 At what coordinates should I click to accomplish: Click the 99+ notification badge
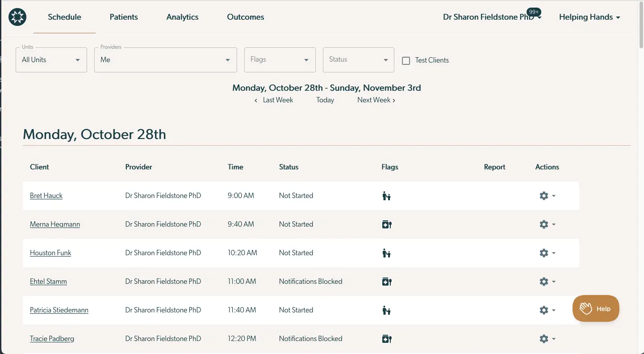coord(533,12)
